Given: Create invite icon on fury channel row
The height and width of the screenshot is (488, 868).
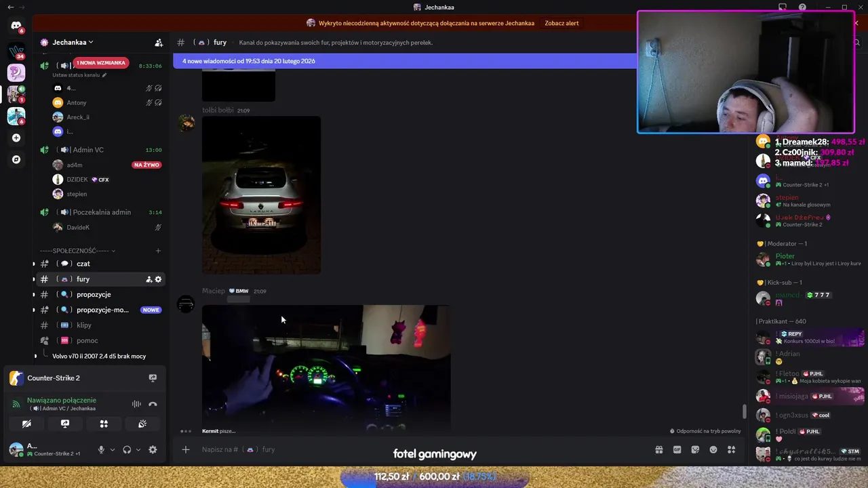Looking at the screenshot, I should click(x=149, y=279).
